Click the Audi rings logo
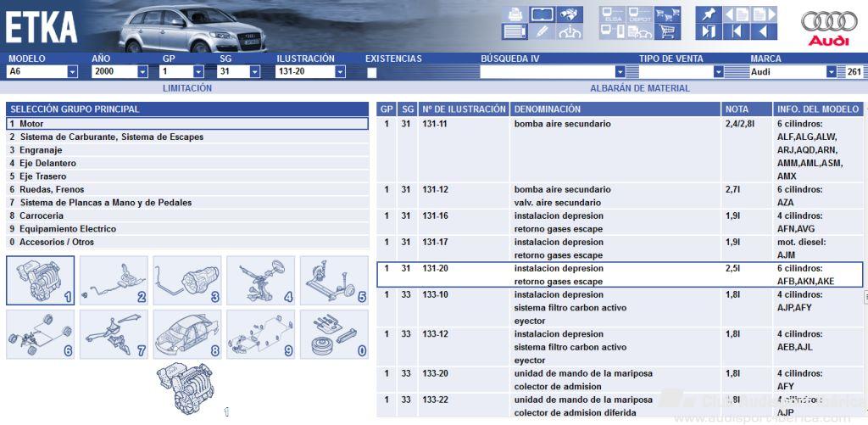The image size is (868, 425). pos(829,28)
